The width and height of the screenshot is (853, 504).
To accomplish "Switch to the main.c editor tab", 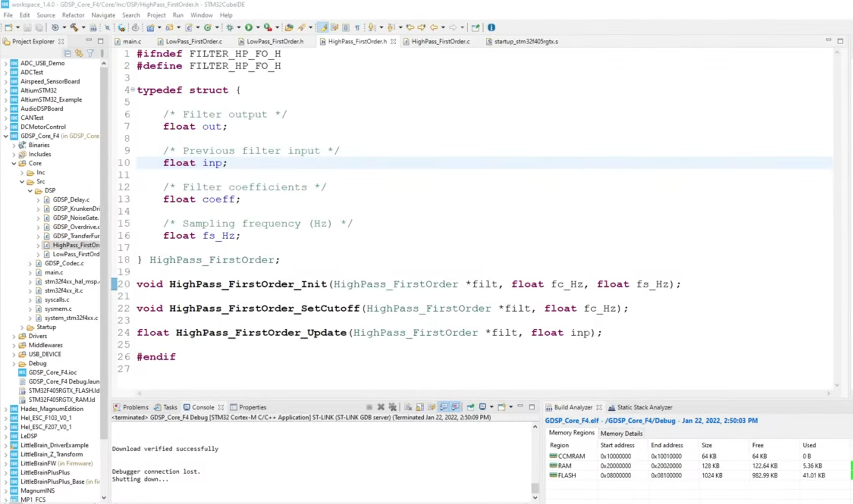I will [132, 41].
